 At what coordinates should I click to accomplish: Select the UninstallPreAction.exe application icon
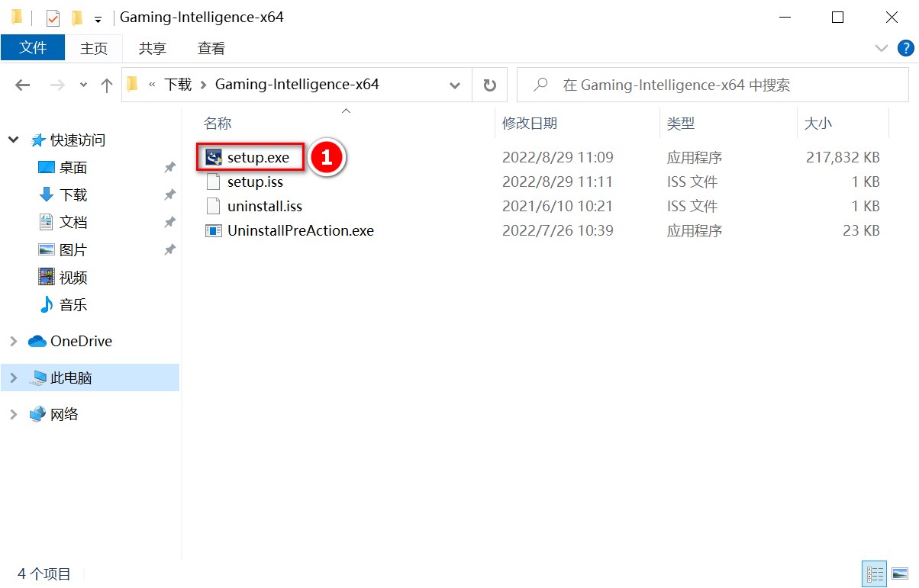pyautogui.click(x=214, y=230)
